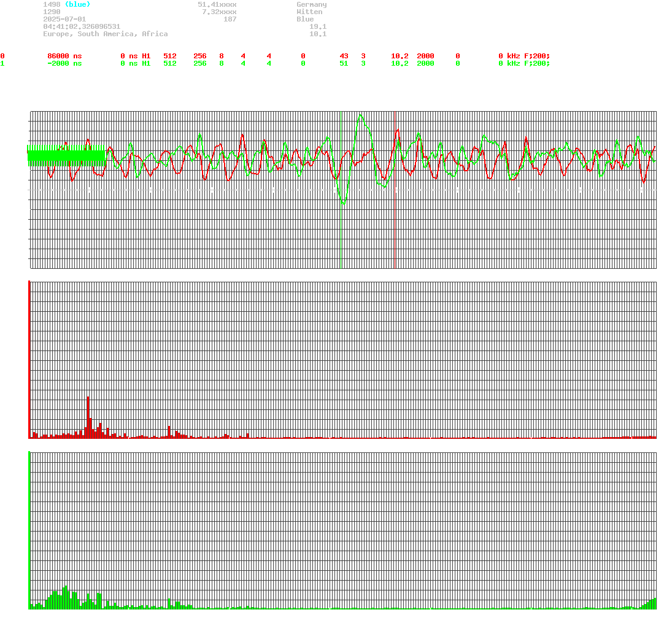Select the red row 10.2 value

(x=400, y=56)
